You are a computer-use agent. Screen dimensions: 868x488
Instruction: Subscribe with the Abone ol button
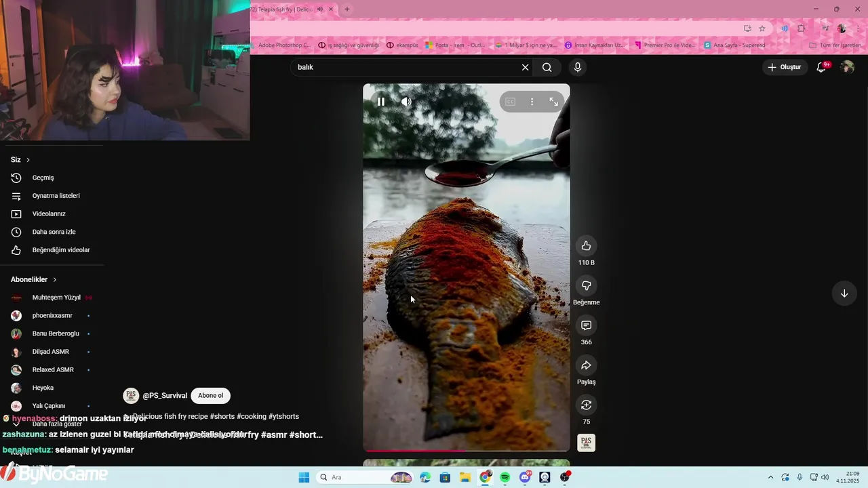tap(210, 396)
